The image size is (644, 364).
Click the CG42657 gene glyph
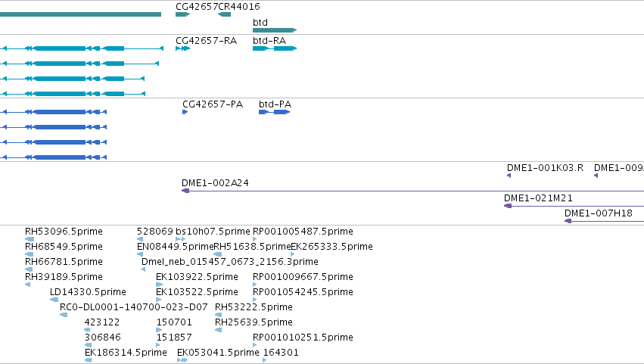(183, 14)
